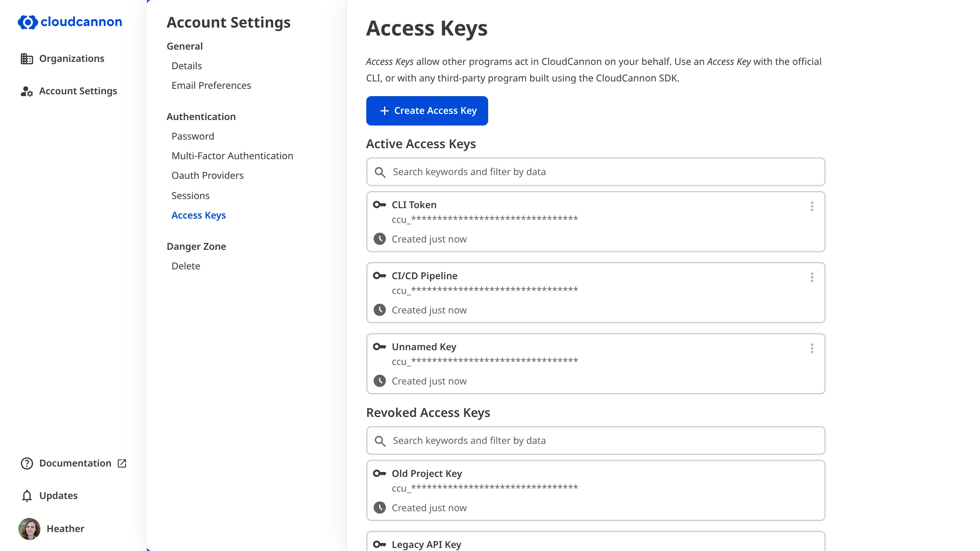Click Heather's user name
This screenshot has width=980, height=551.
pyautogui.click(x=66, y=529)
